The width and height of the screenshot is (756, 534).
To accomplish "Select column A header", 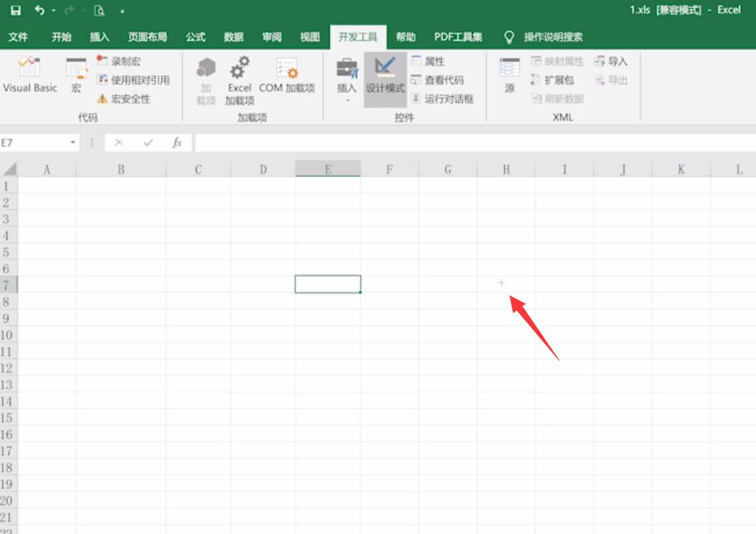I will pos(47,169).
